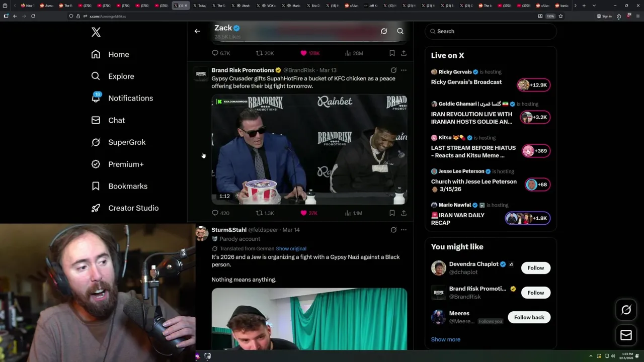Expand the browser tab list dropdown
The image size is (644, 362).
pos(594,6)
